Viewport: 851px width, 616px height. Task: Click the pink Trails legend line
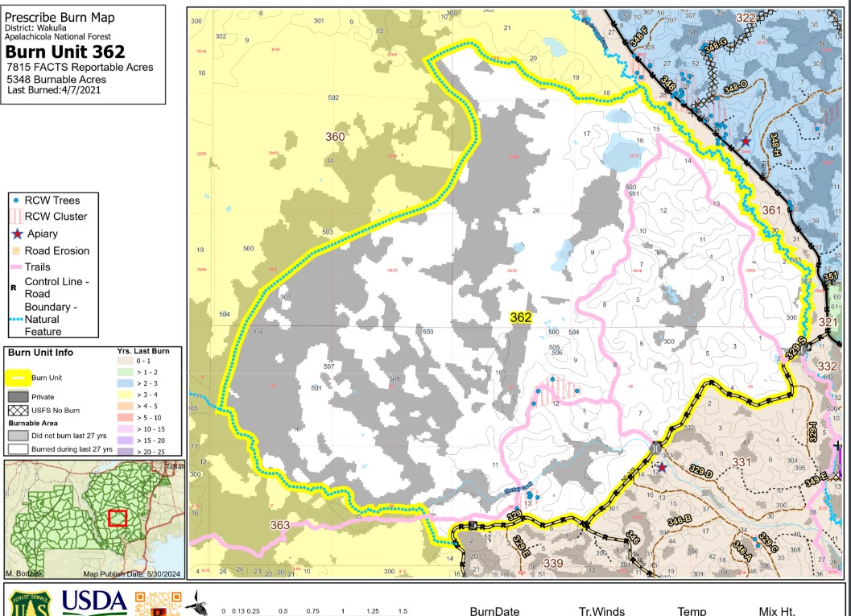pos(16,267)
